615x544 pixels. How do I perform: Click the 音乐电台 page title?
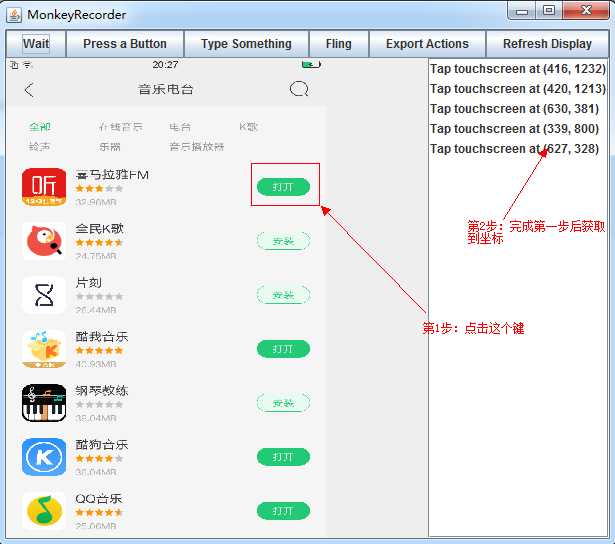click(166, 89)
